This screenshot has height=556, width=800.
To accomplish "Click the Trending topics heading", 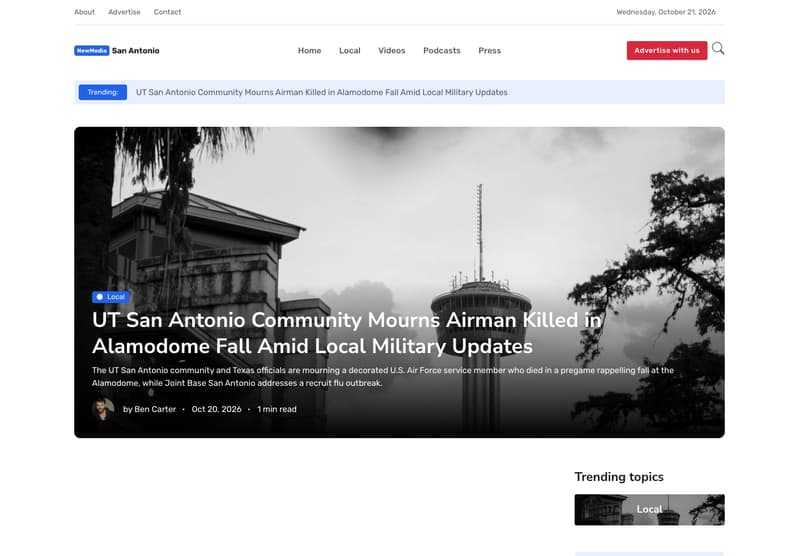I will [619, 477].
